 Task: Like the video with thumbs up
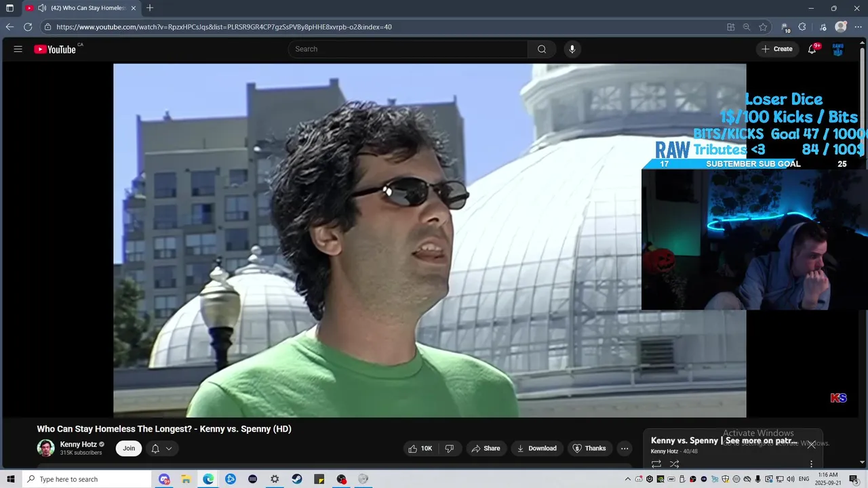420,448
